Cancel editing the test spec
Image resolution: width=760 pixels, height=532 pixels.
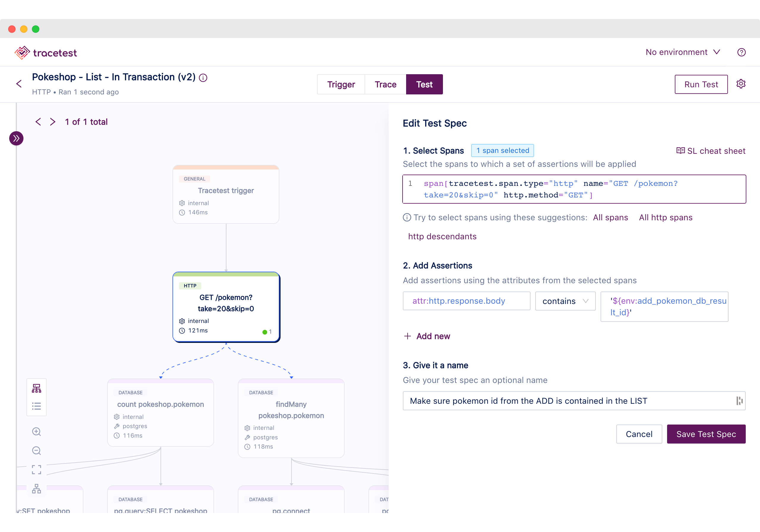(x=639, y=434)
